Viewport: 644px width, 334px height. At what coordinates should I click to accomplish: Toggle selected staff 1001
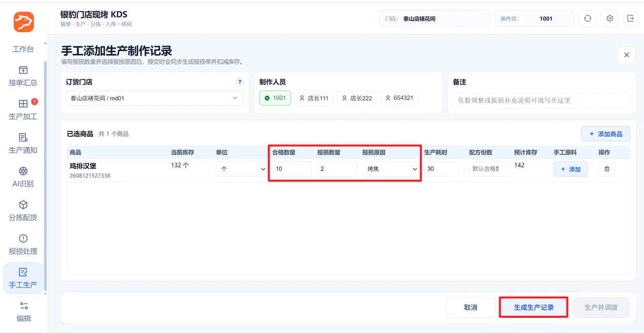point(275,98)
